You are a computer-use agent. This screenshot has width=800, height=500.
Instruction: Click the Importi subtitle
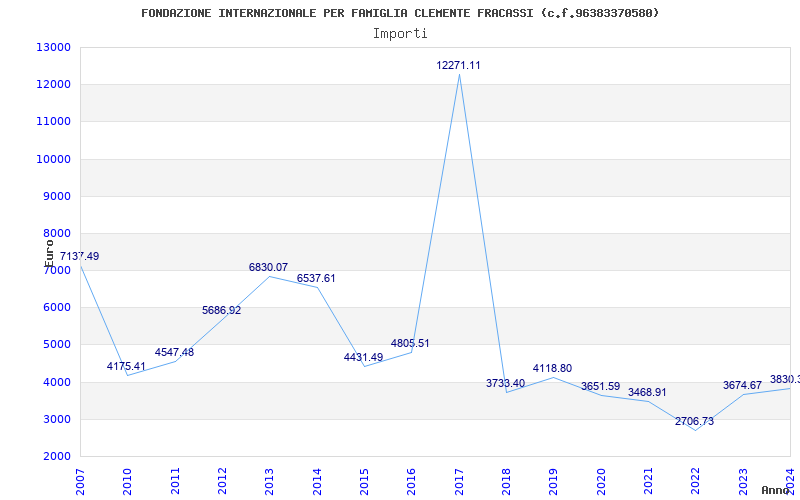tap(400, 34)
